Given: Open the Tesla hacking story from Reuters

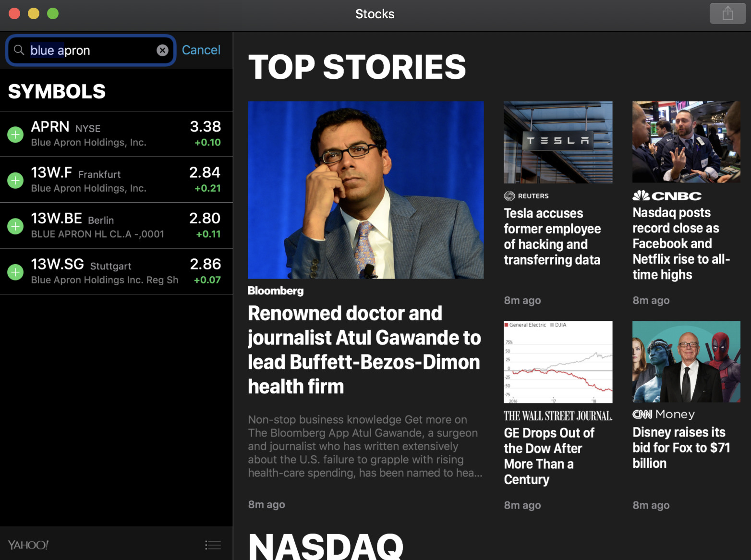Looking at the screenshot, I should coord(552,236).
